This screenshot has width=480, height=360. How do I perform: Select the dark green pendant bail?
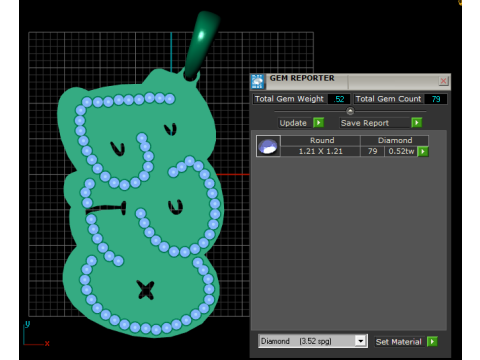(x=201, y=45)
